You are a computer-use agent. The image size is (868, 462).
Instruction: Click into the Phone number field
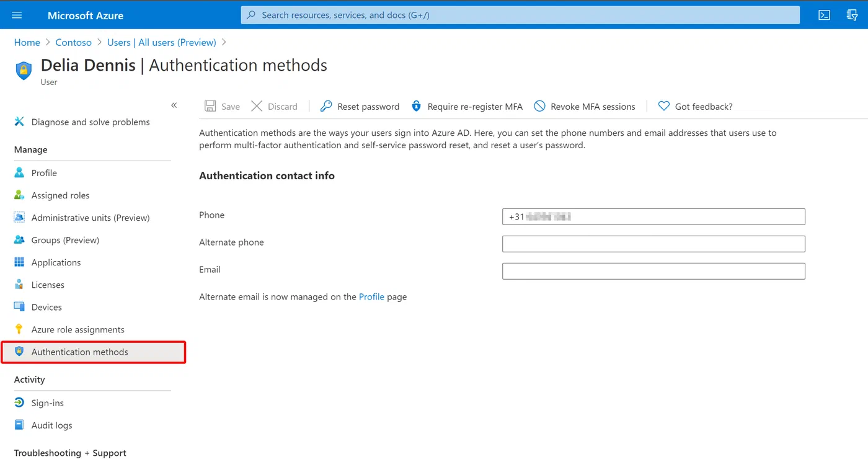coord(653,216)
